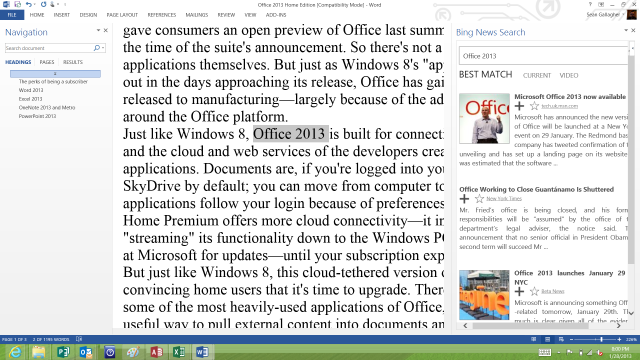Image resolution: width=640 pixels, height=360 pixels.
Task: Toggle favorite star on Office 2013 launches article
Action: click(534, 291)
